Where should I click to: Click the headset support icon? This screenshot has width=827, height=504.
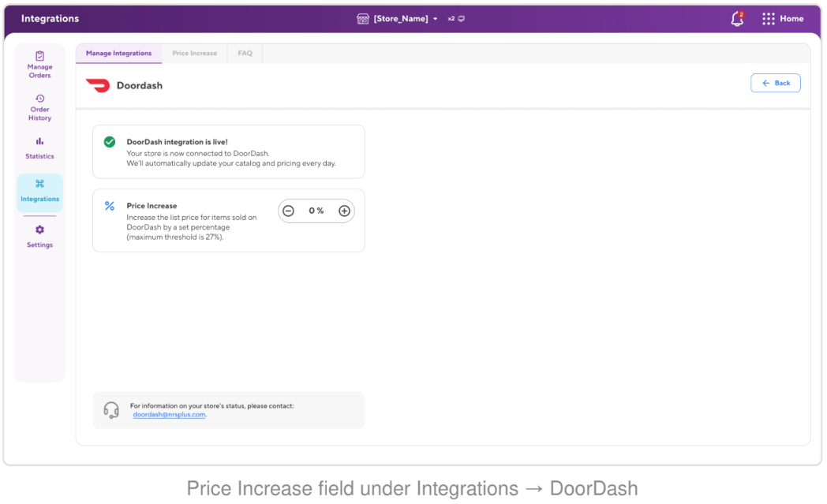point(110,409)
